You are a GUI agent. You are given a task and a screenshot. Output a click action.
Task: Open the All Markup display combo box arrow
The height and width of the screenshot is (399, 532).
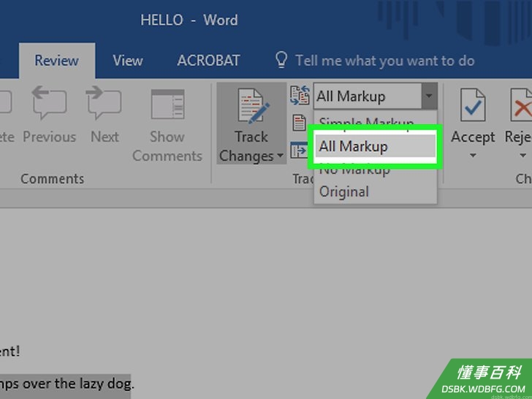(x=429, y=96)
